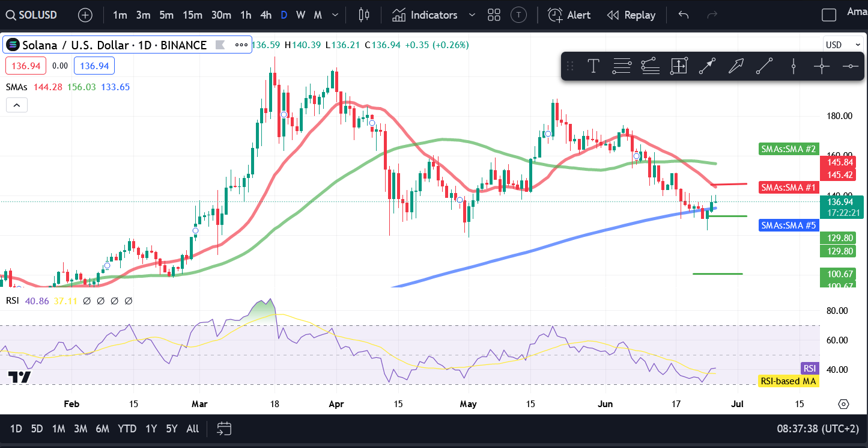
Task: Select the parallel channel drawing tool
Action: click(x=650, y=66)
